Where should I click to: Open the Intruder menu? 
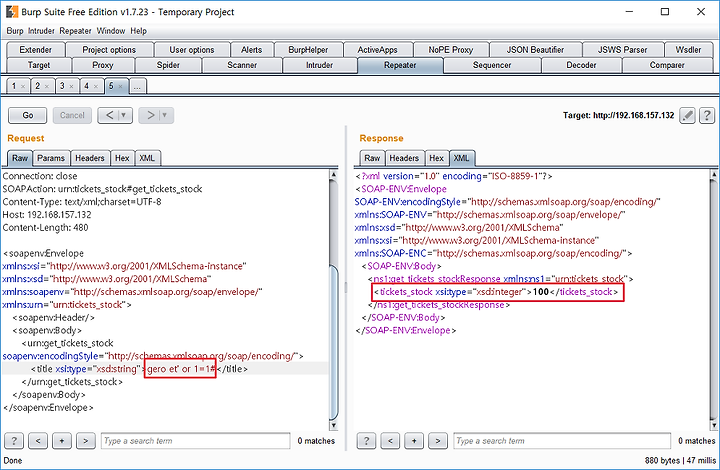tap(41, 31)
